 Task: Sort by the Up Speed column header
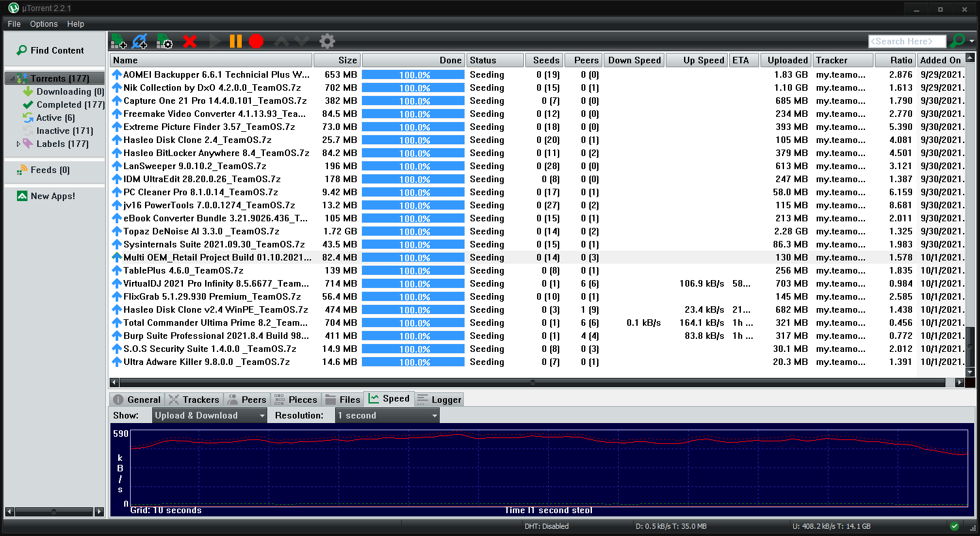[x=696, y=60]
